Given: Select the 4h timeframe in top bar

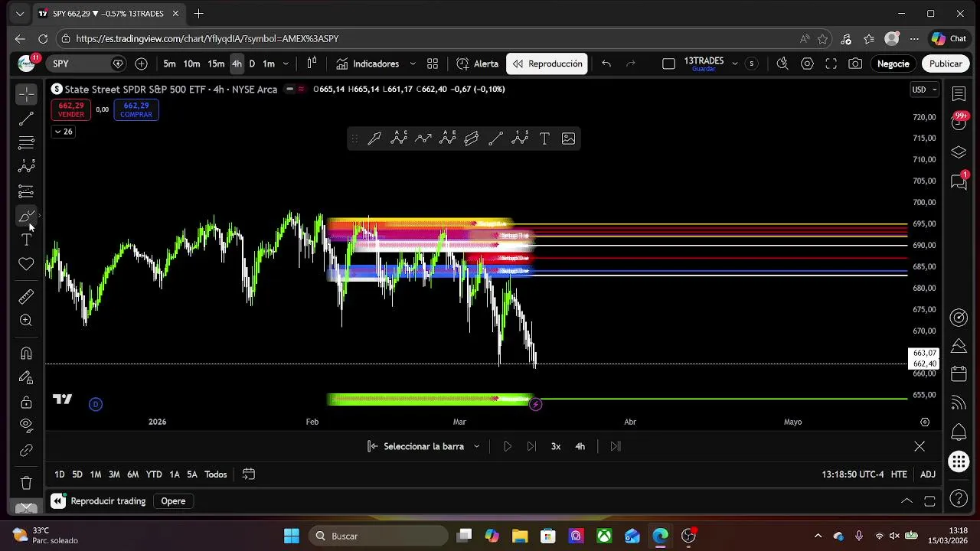Looking at the screenshot, I should click(237, 64).
